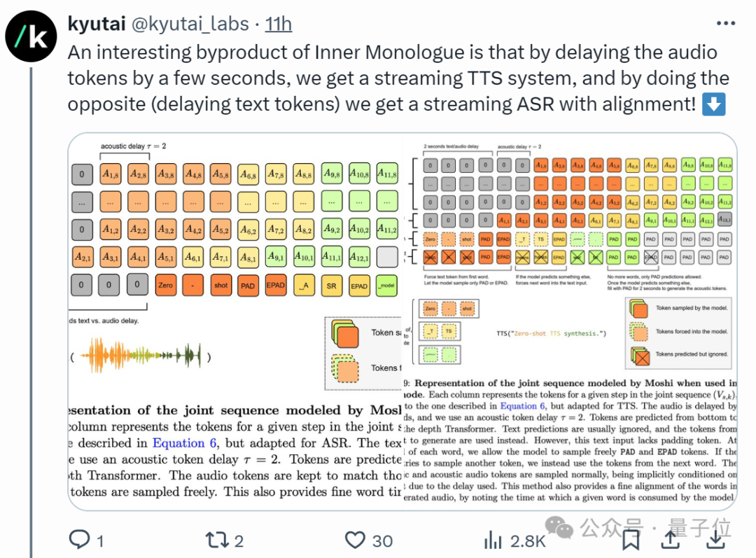
Task: Open the 11h timestamp link
Action: 278,24
